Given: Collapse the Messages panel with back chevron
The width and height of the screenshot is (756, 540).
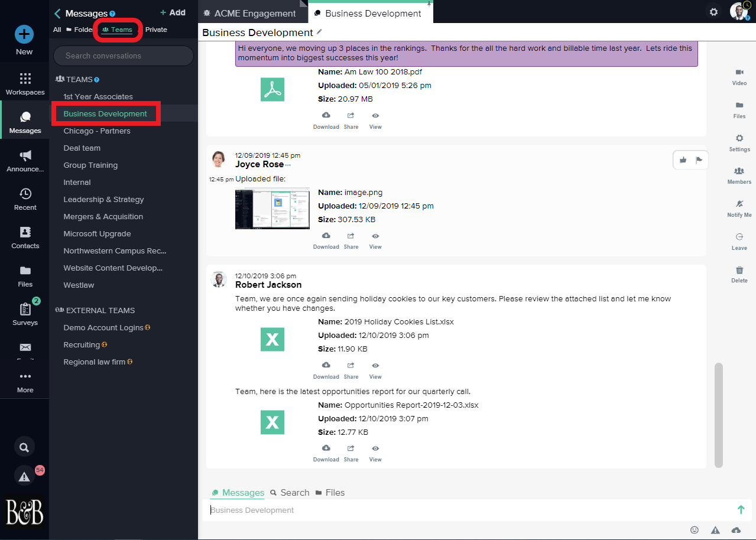Looking at the screenshot, I should pyautogui.click(x=57, y=13).
